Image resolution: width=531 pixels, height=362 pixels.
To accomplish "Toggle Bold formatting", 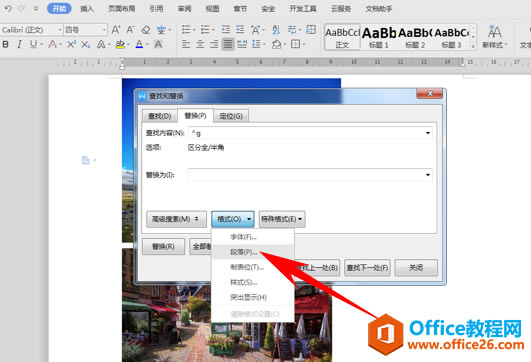I will [x=5, y=44].
